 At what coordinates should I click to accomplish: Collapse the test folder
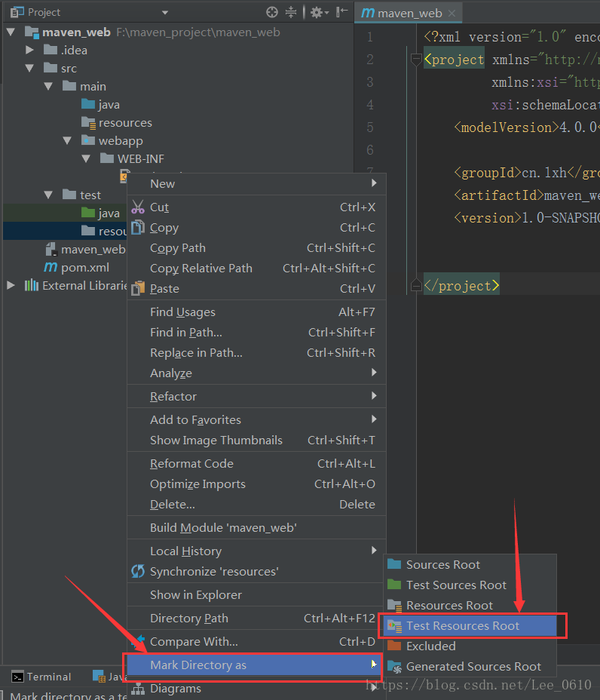coord(49,195)
